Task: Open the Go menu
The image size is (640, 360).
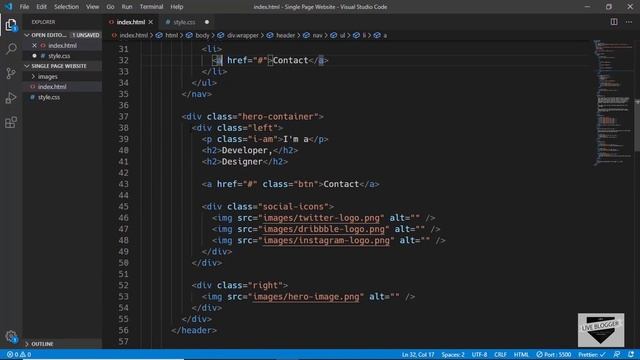Action: [110, 7]
